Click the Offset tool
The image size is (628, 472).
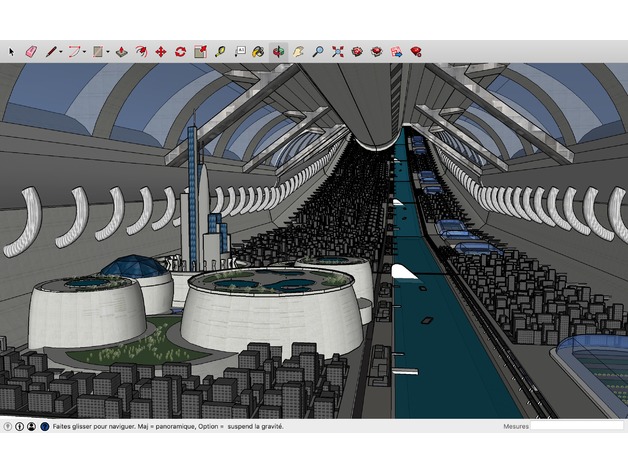click(x=141, y=51)
